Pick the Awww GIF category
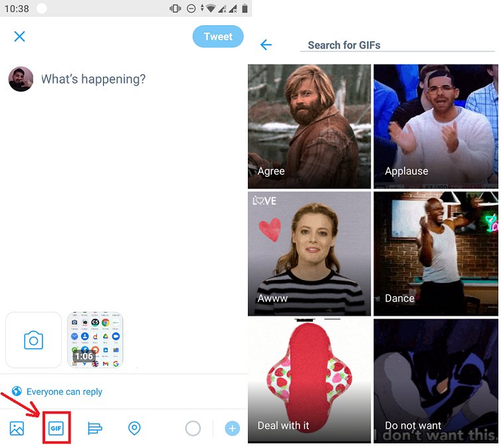 pos(310,254)
